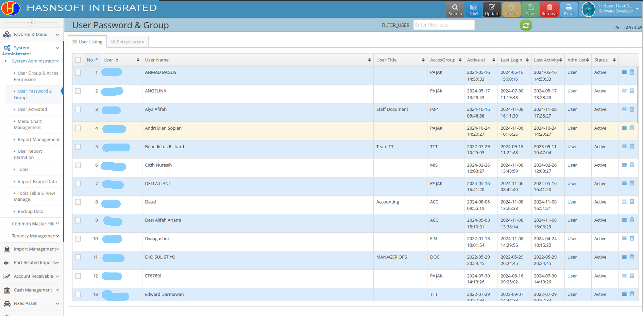
Task: Expand the Cash Management menu
Action: (x=32, y=290)
